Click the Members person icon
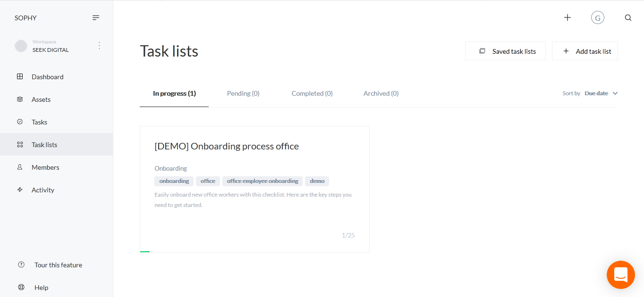 (20, 167)
